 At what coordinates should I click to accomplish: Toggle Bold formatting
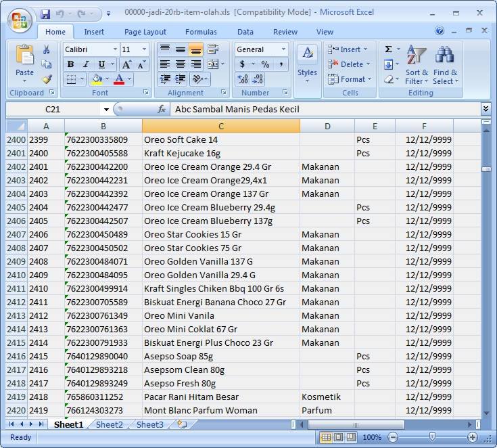pos(71,64)
